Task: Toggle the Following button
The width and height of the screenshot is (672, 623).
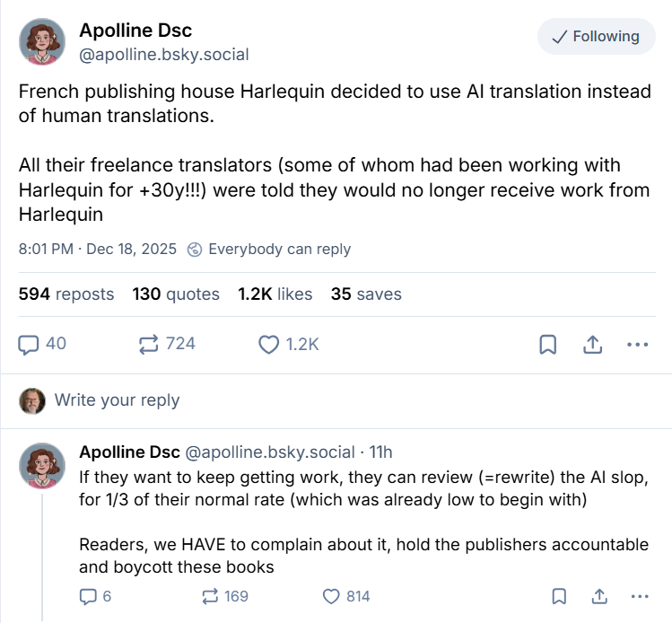Action: point(595,37)
